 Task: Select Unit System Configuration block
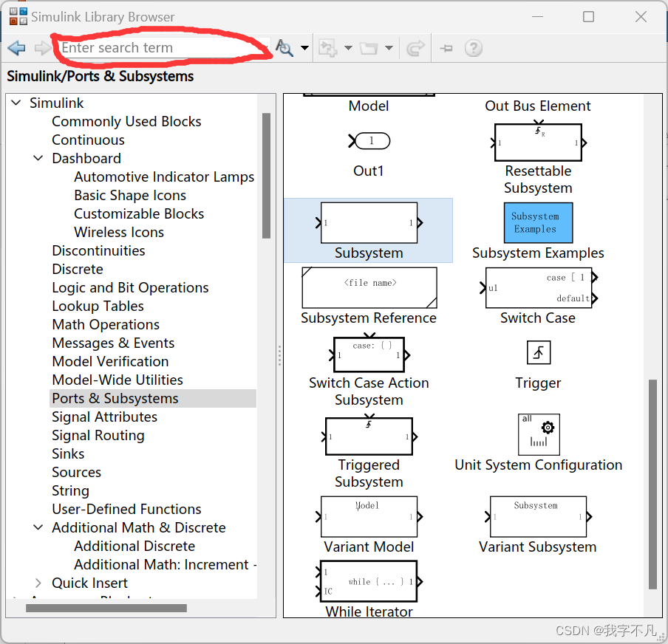tap(539, 434)
